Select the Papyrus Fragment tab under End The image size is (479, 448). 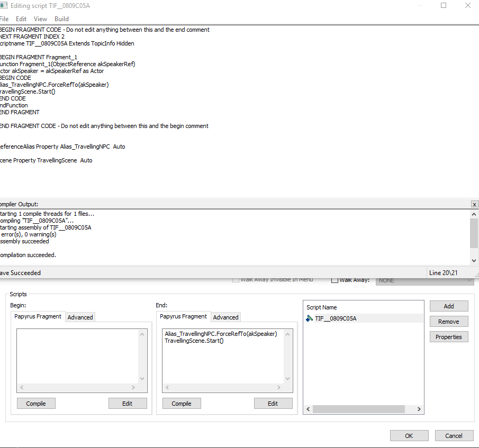click(183, 317)
